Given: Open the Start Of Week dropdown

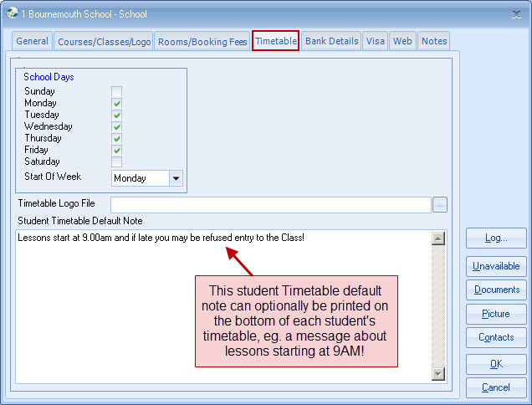Looking at the screenshot, I should 176,178.
